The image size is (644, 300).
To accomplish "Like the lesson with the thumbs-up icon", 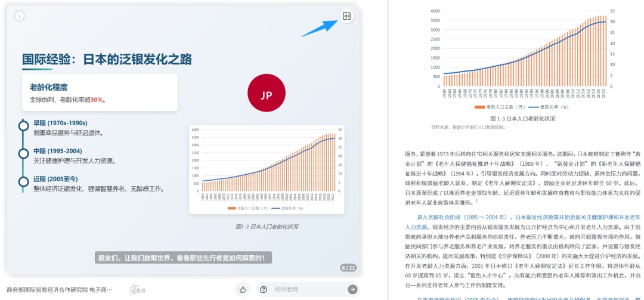I will (x=243, y=290).
